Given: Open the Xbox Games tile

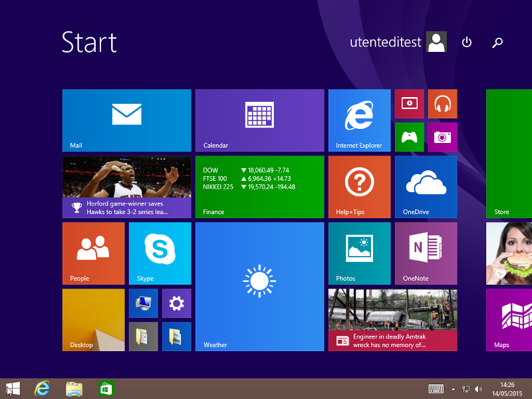Looking at the screenshot, I should coord(410,137).
